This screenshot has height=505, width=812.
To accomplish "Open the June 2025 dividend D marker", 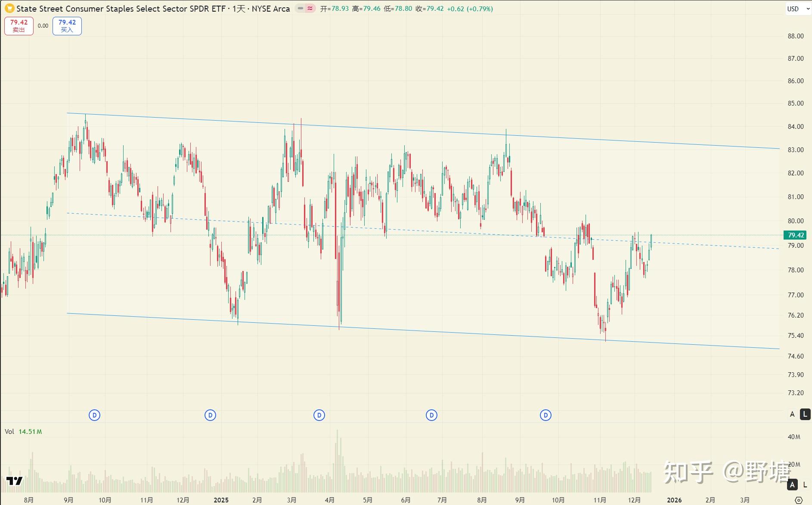I will pyautogui.click(x=431, y=415).
